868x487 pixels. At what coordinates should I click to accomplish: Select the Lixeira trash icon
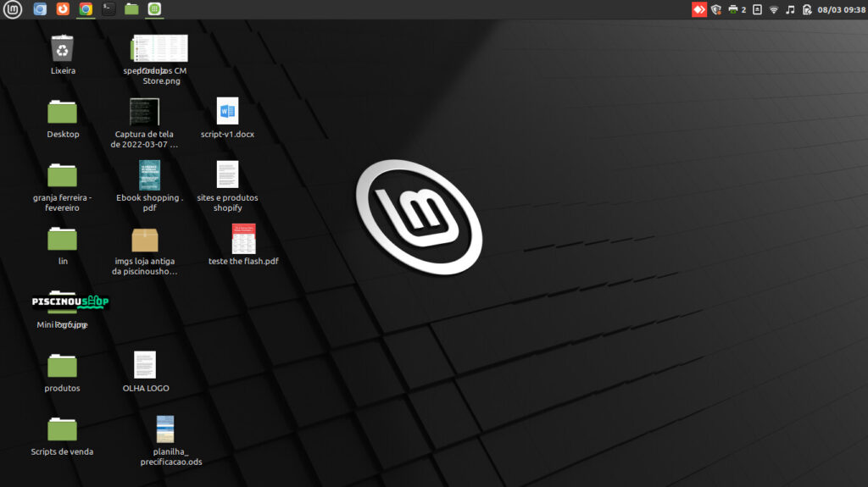(x=63, y=49)
